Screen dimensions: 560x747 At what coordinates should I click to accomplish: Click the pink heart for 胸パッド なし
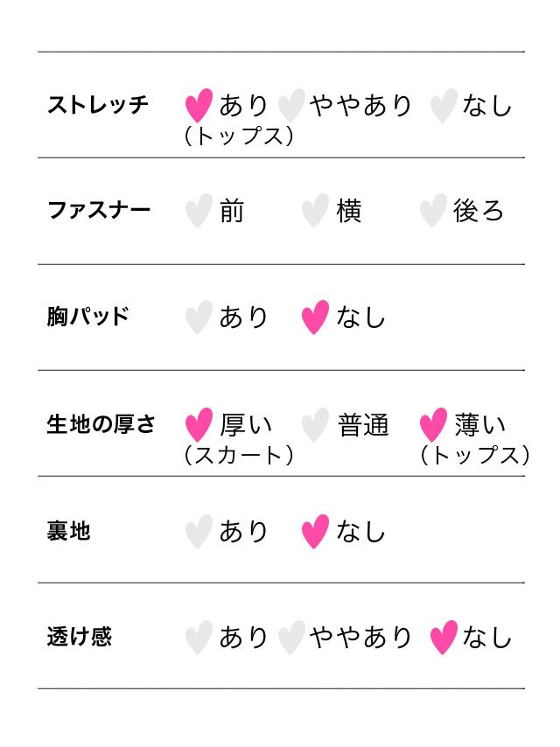click(x=315, y=317)
